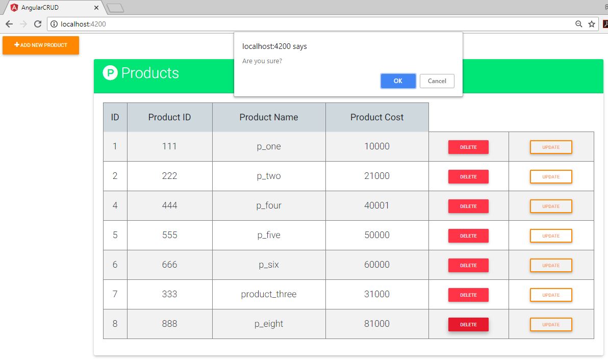This screenshot has height=364, width=608.
Task: Delete product p_six
Action: (x=468, y=265)
